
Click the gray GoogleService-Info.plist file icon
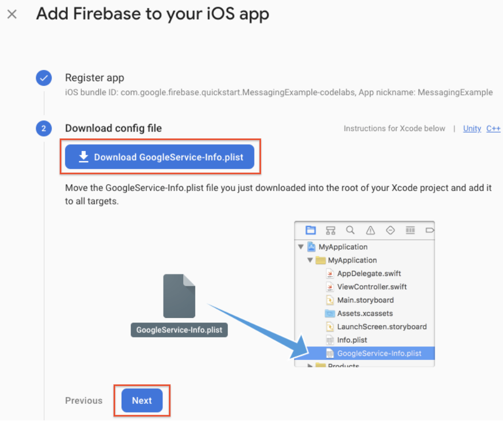point(179,296)
